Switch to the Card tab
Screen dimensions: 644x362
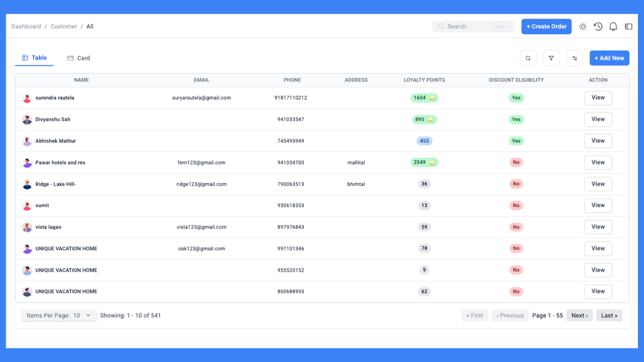click(x=78, y=58)
